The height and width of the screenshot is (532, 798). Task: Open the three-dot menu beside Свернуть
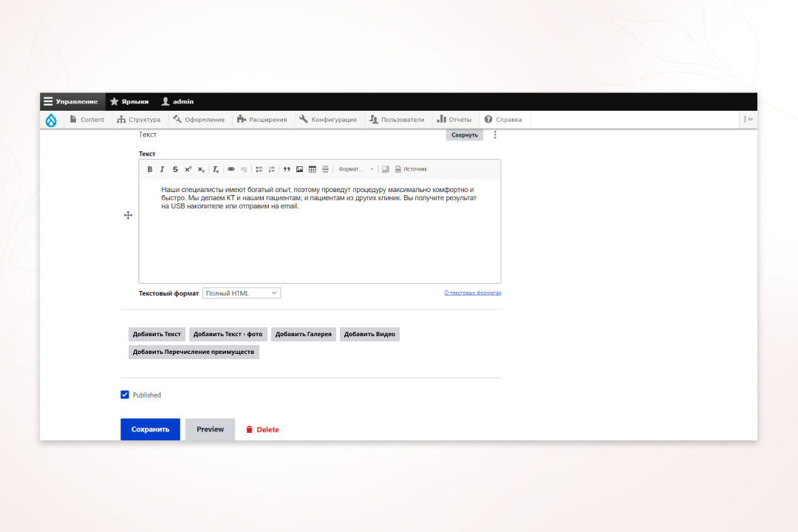[x=495, y=135]
